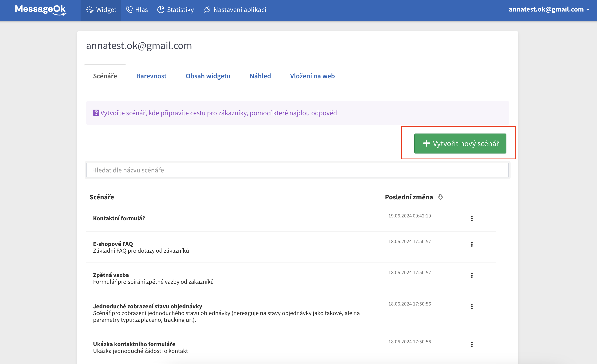Image resolution: width=597 pixels, height=364 pixels.
Task: Focus the scenario name search field
Action: [x=297, y=170]
